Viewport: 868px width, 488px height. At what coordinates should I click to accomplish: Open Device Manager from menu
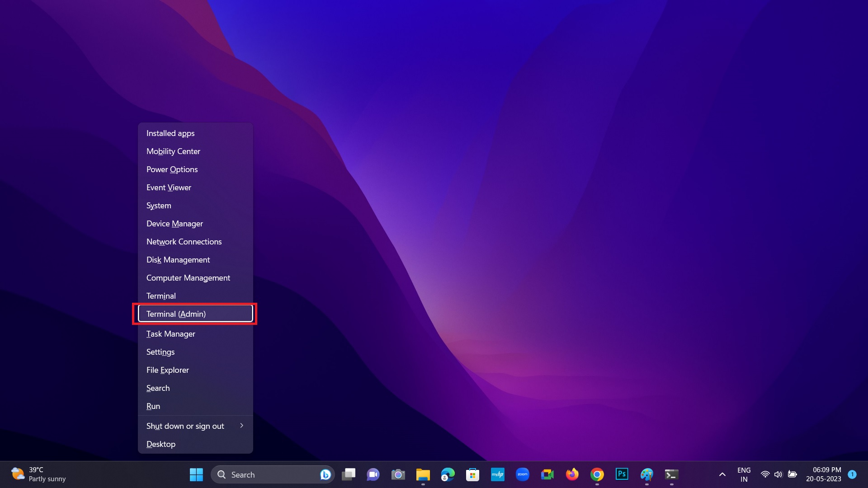tap(175, 224)
